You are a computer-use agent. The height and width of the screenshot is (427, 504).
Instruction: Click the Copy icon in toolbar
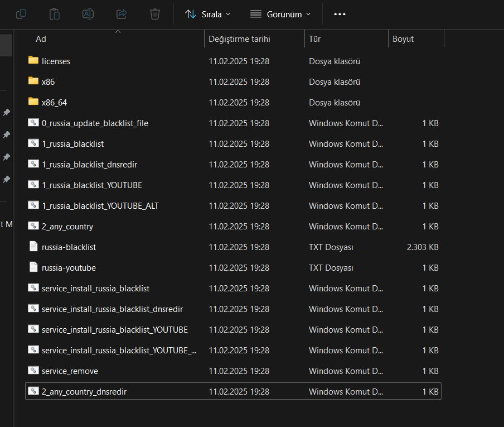21,14
